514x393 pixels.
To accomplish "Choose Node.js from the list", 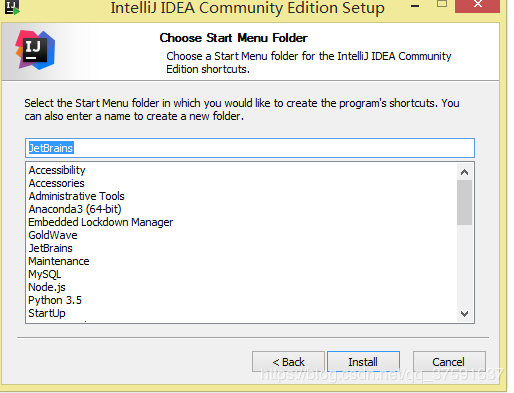I will click(47, 287).
